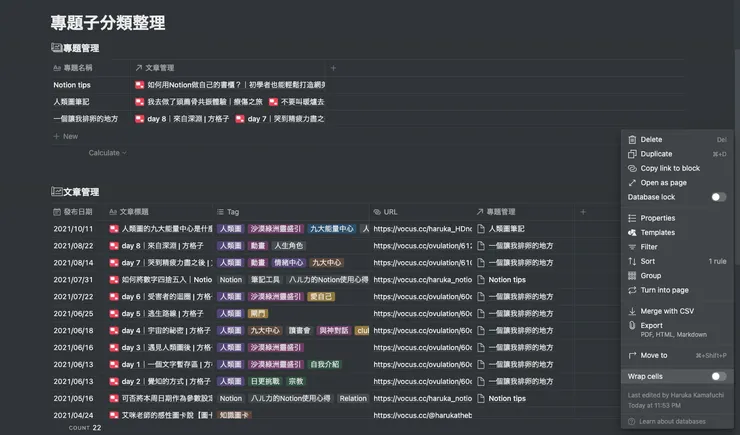740x435 pixels.
Task: Click the Filter icon in menu
Action: (632, 247)
